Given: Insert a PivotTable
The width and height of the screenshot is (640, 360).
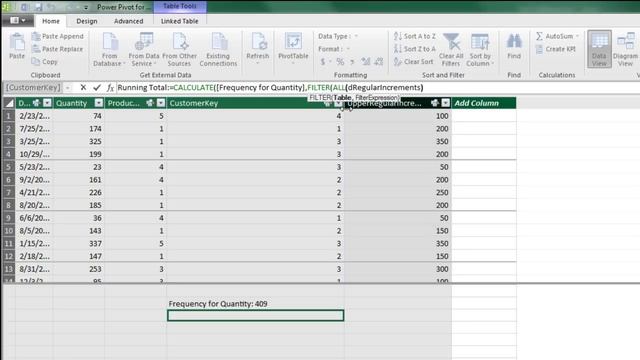Looking at the screenshot, I should 293,49.
